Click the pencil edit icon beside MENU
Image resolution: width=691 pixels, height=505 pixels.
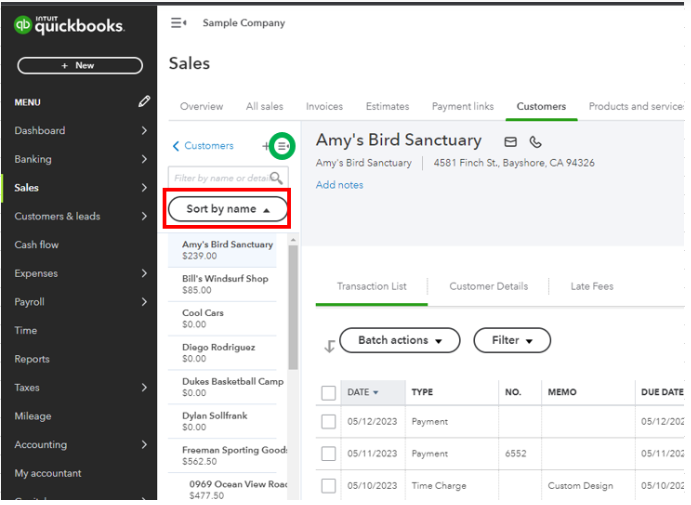tap(144, 102)
